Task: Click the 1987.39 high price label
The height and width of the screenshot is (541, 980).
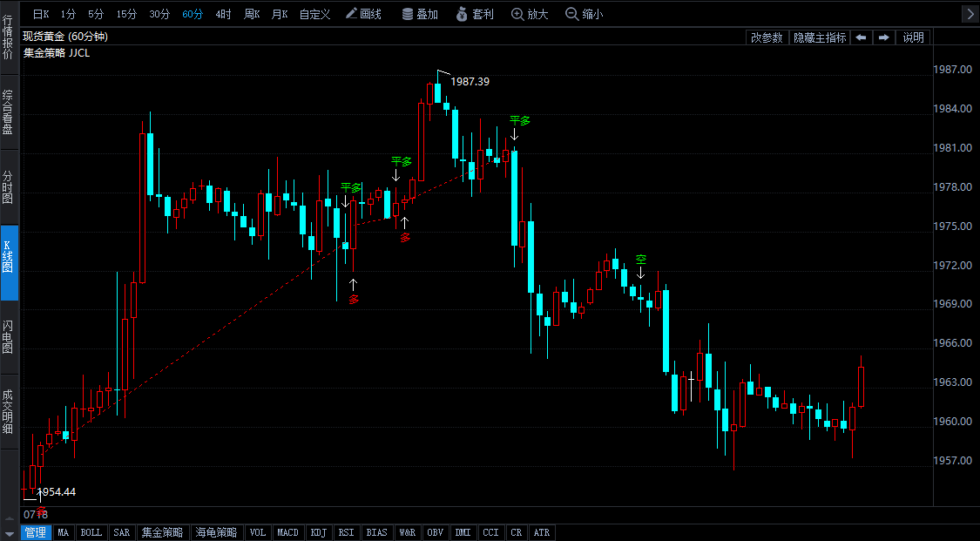Action: pyautogui.click(x=470, y=82)
